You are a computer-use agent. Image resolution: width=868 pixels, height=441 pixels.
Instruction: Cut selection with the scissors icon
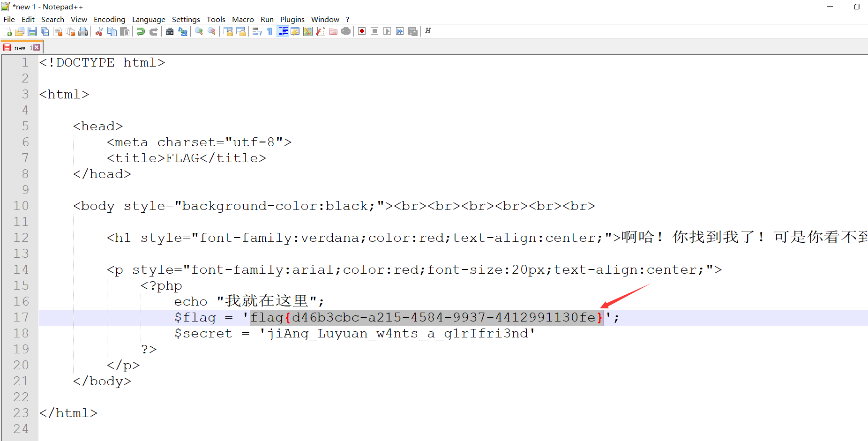(x=99, y=31)
